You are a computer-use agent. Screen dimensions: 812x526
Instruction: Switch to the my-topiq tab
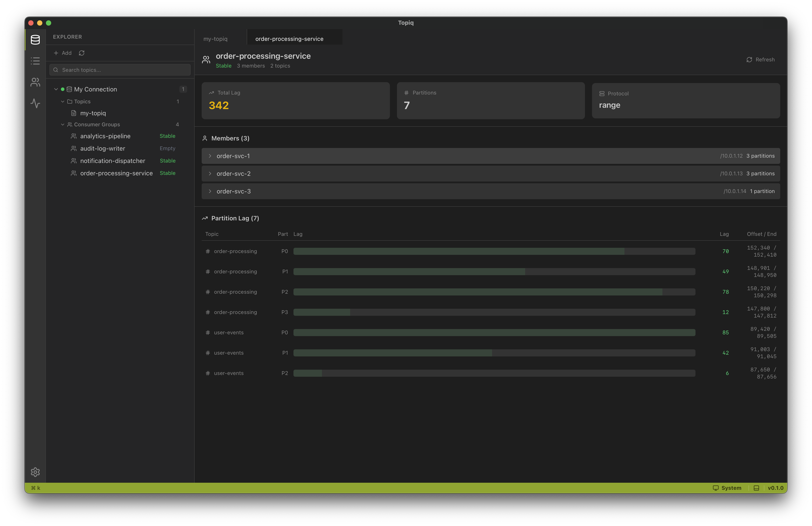tap(215, 39)
